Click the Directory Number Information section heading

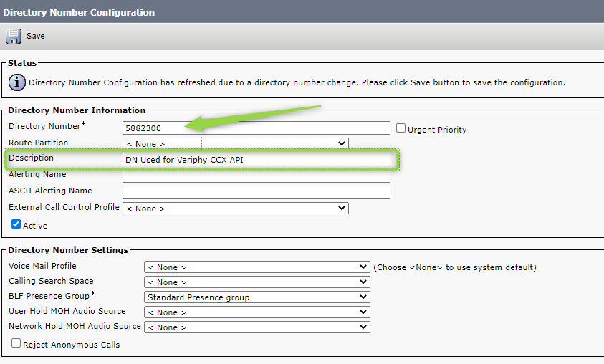pyautogui.click(x=77, y=110)
